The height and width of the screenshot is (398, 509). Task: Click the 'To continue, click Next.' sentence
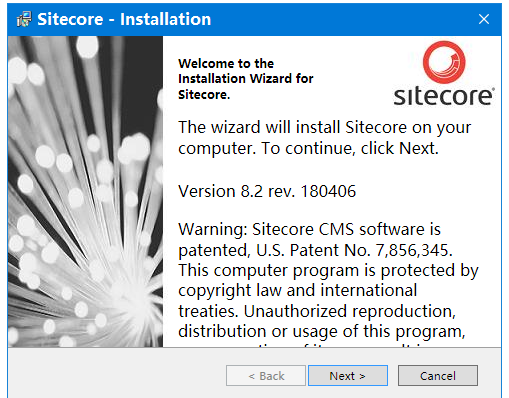point(350,148)
